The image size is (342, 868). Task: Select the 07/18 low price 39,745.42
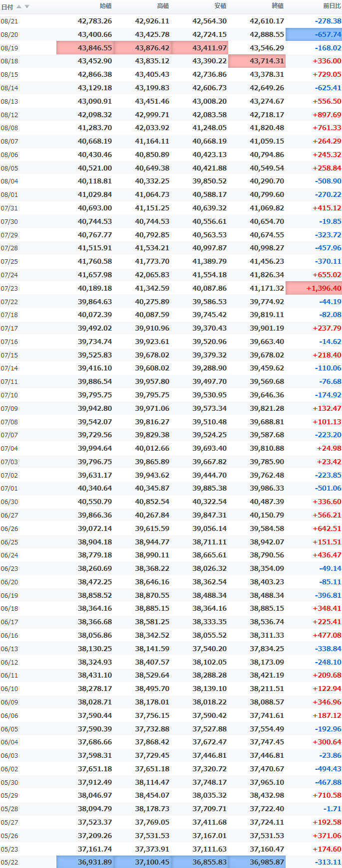[x=210, y=315]
